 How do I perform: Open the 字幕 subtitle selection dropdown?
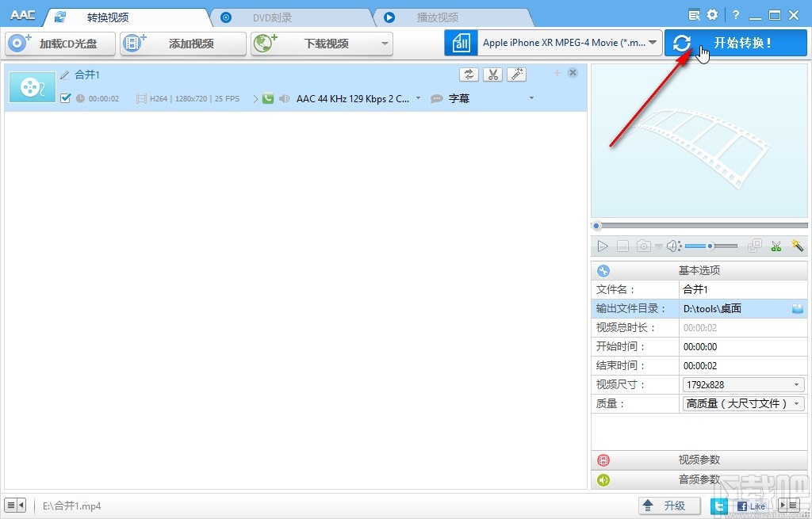click(x=531, y=98)
